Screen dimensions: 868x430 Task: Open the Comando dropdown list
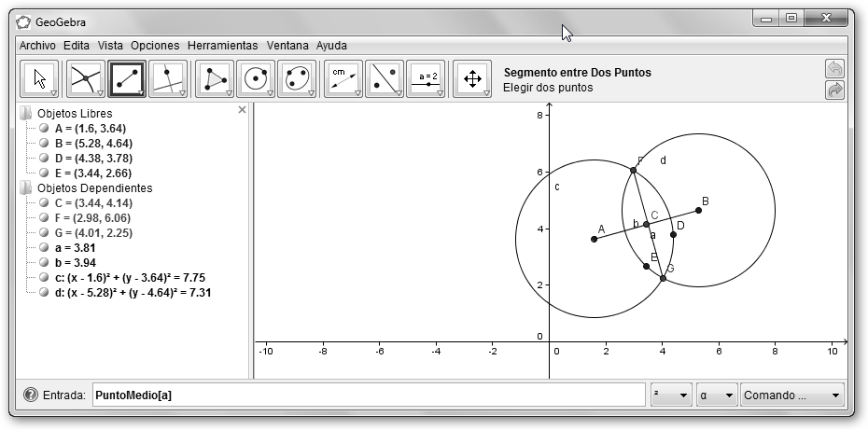(792, 395)
